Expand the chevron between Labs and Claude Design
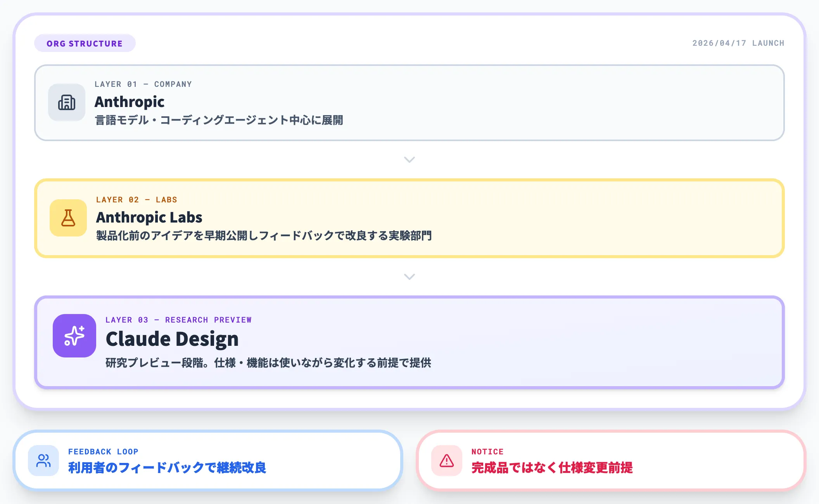The image size is (819, 504). 409,277
